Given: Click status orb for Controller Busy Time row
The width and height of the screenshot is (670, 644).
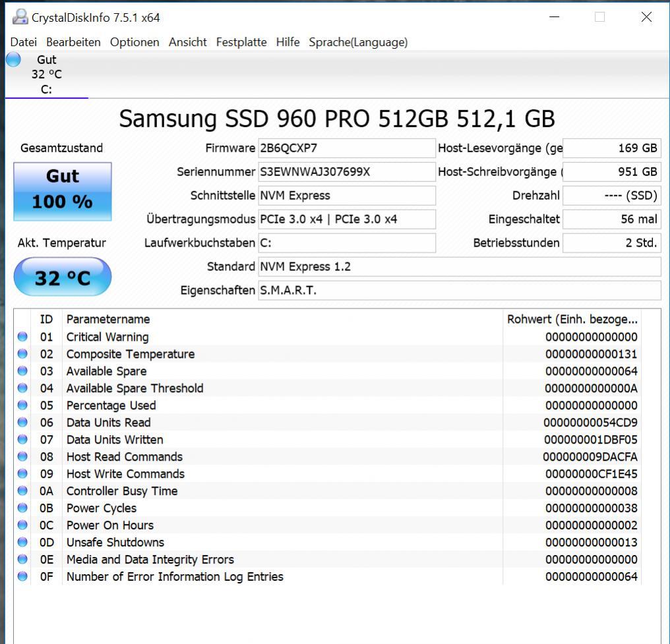Looking at the screenshot, I should [22, 490].
